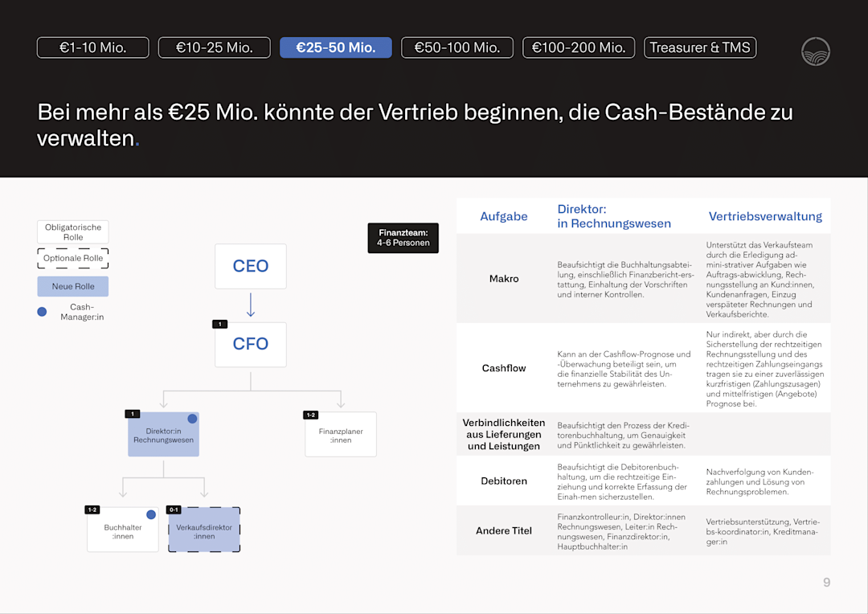This screenshot has height=614, width=868.
Task: Click the arrow between CEO and CFO
Action: tap(251, 305)
